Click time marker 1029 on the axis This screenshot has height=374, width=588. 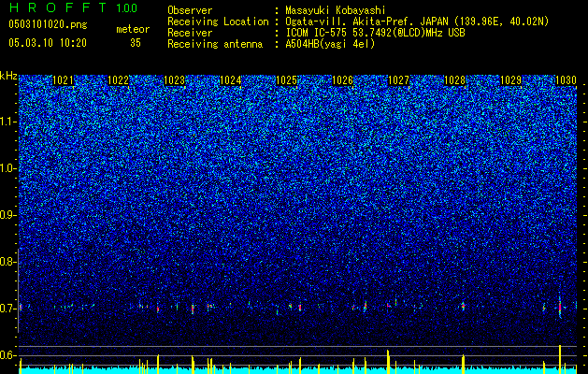tap(510, 80)
